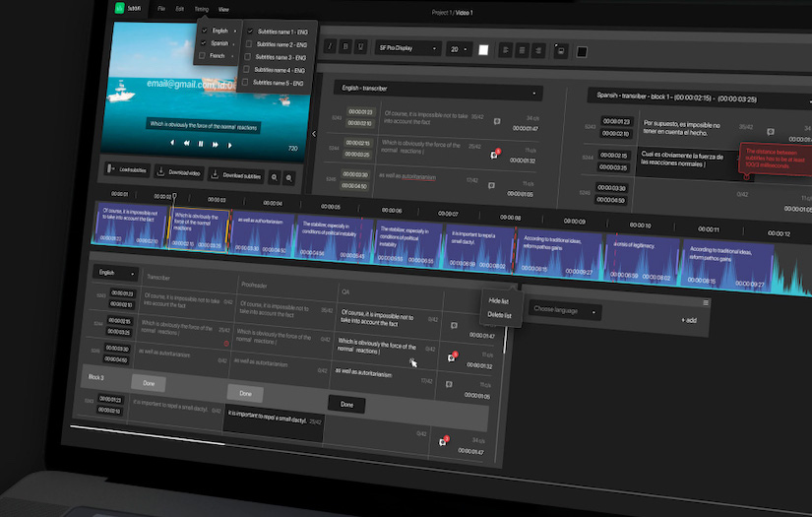Step to next frame in video player

230,146
